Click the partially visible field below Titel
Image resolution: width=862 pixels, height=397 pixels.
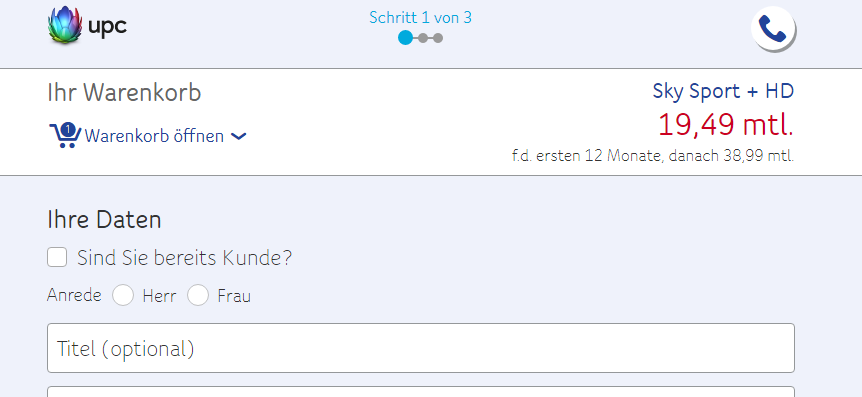coord(421,392)
